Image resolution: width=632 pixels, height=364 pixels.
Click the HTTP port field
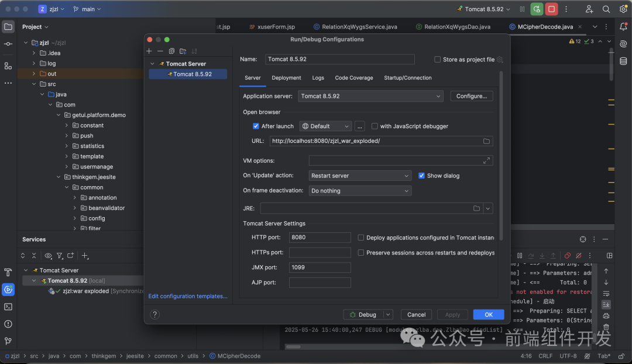coord(320,238)
